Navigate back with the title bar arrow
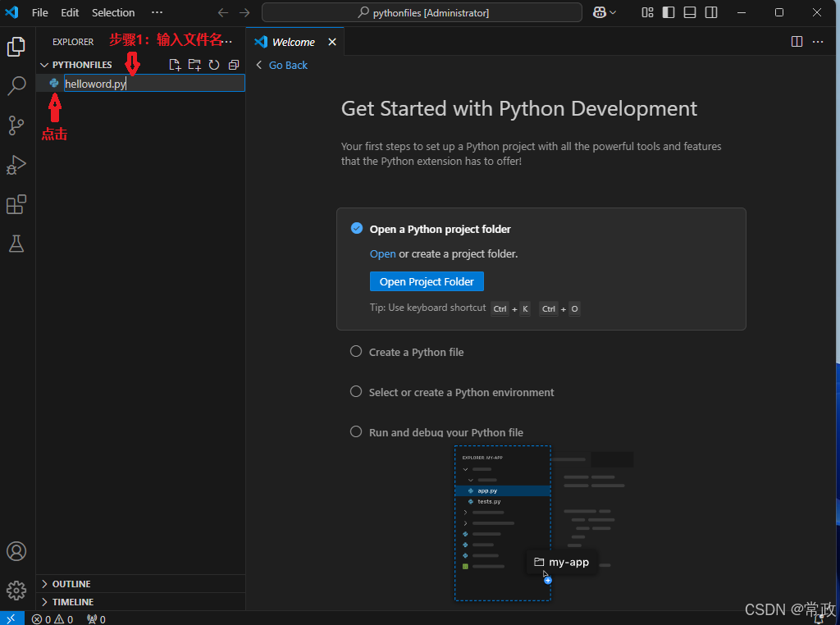The image size is (840, 625). (x=223, y=12)
